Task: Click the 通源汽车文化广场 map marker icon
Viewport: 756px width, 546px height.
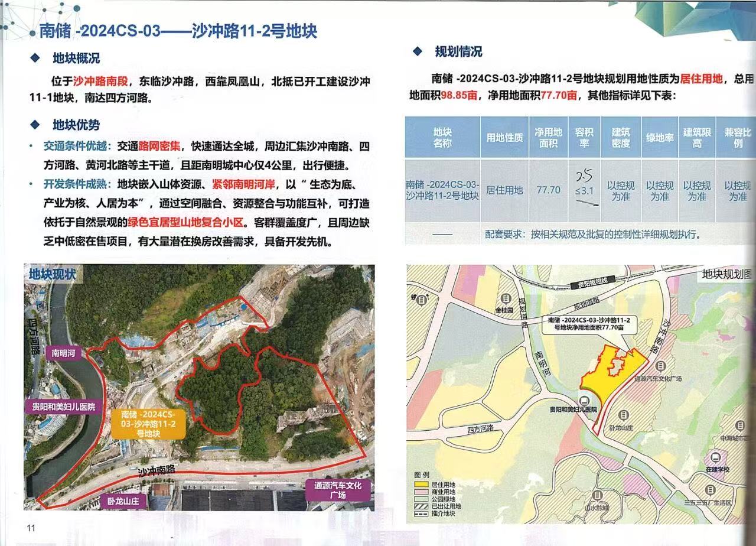Action: pos(661,366)
